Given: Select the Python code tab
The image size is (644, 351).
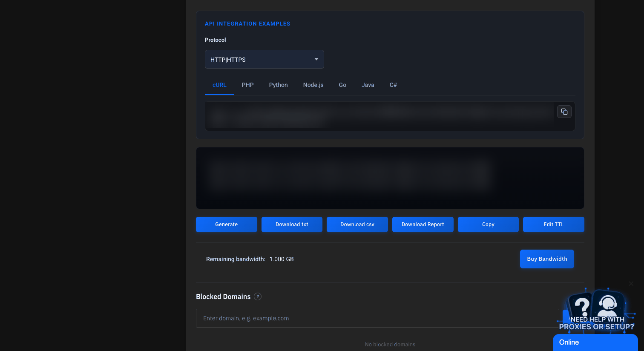Looking at the screenshot, I should (x=279, y=85).
